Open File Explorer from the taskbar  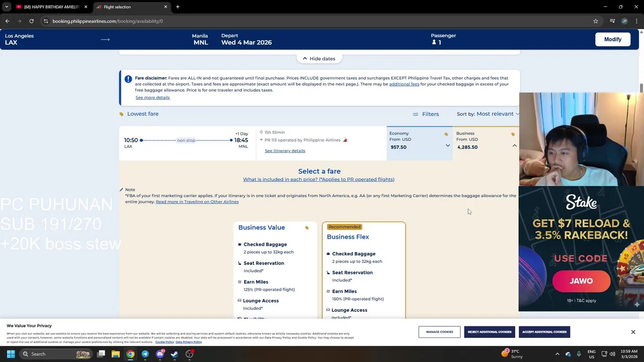tap(116, 354)
